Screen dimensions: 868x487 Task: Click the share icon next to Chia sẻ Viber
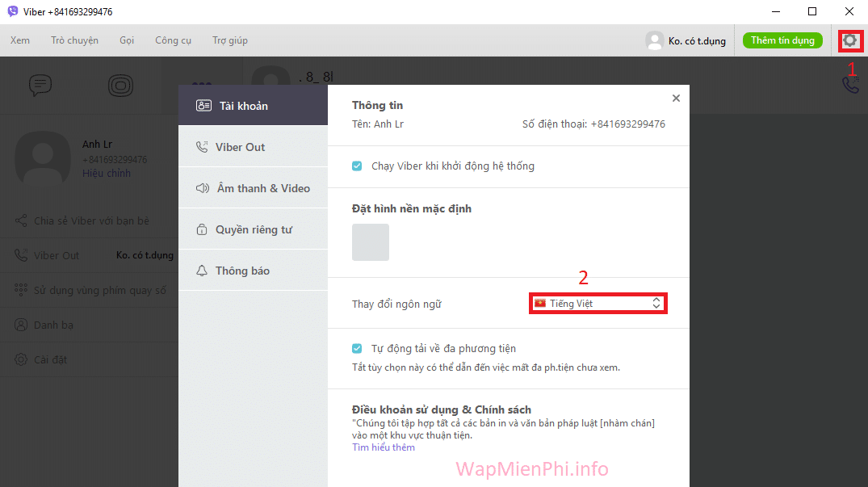point(21,220)
